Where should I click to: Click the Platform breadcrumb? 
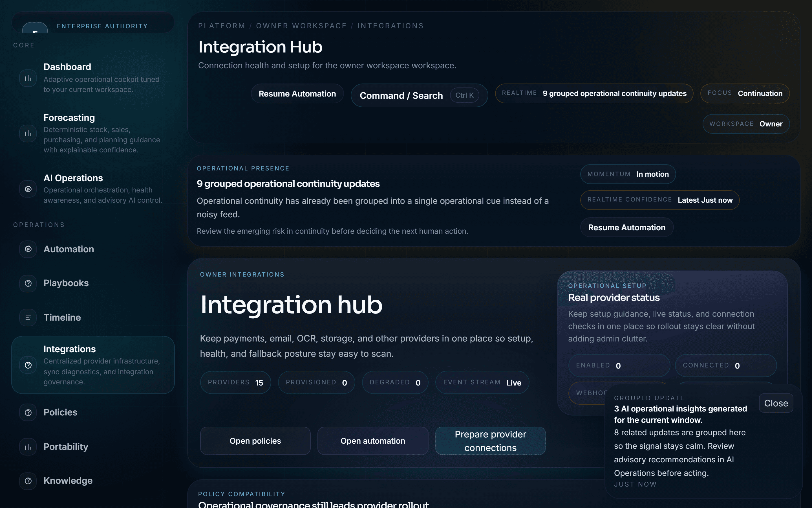[x=221, y=26]
